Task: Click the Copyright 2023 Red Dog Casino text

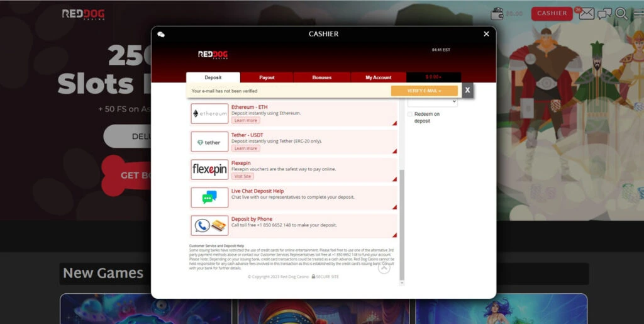Action: pos(279,277)
